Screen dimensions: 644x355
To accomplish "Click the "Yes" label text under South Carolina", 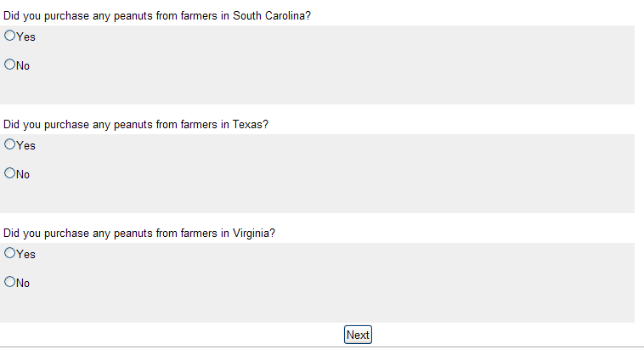I will 25,37.
